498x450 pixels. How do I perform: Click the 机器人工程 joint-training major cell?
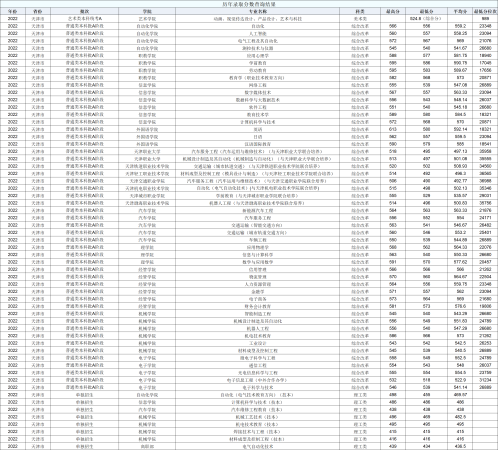257,203
